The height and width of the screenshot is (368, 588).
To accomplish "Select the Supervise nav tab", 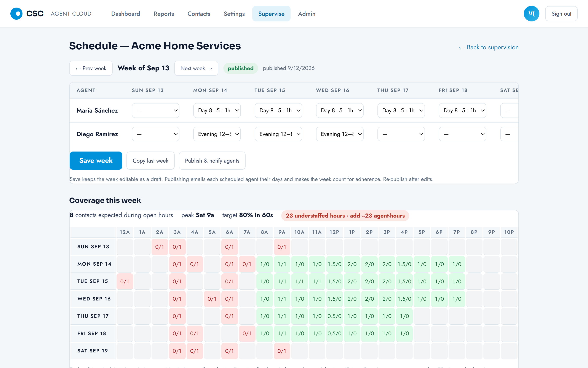I will point(271,14).
